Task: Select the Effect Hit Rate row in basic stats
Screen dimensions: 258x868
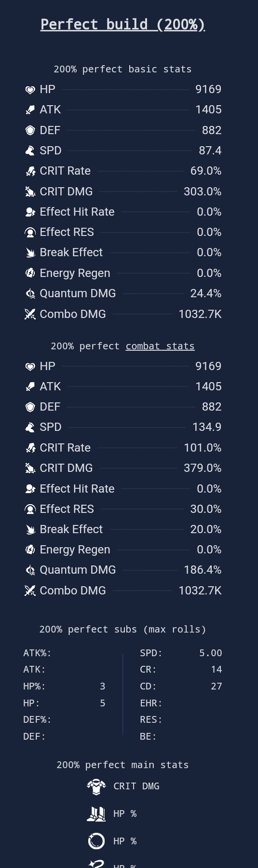Action: tap(123, 212)
